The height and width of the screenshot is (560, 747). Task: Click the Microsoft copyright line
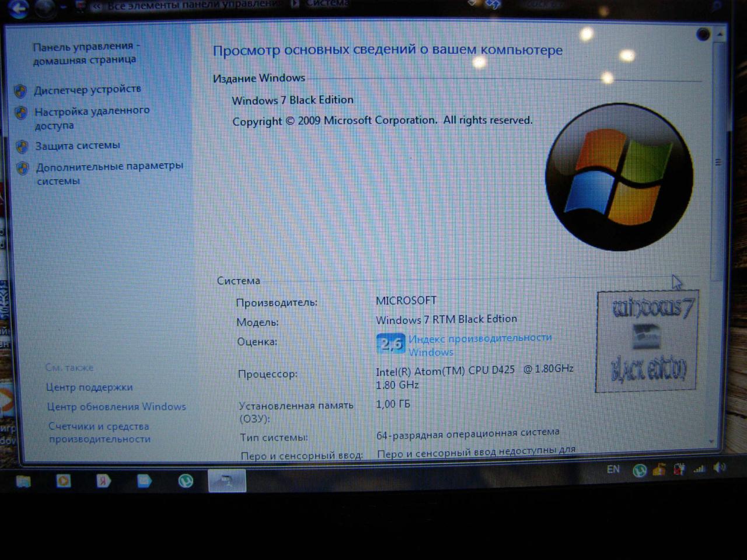[382, 121]
